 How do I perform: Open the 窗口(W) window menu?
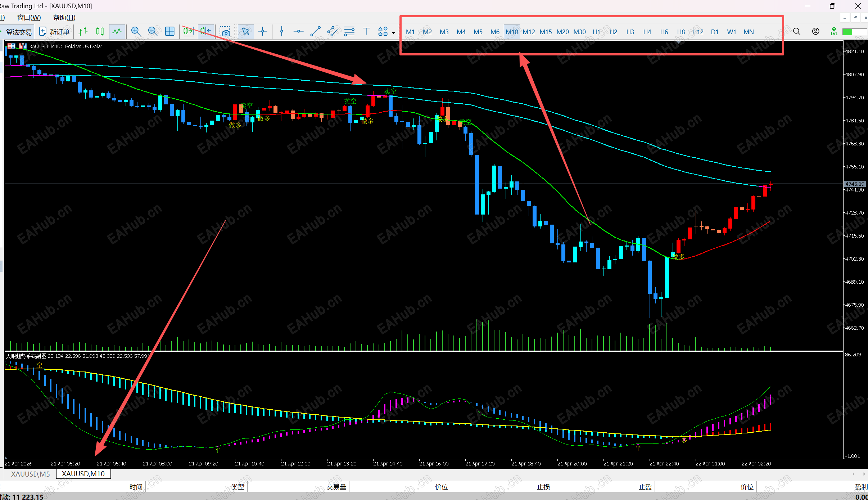(29, 17)
